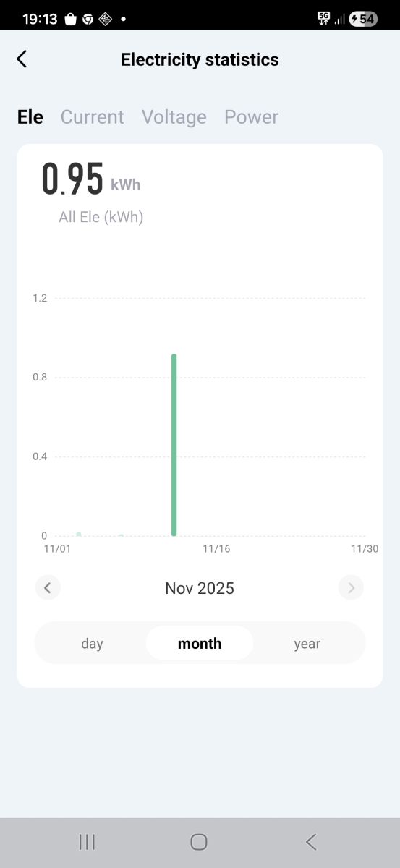Tap the Nov 2025 date label
Image resolution: width=400 pixels, height=868 pixels.
(x=200, y=588)
